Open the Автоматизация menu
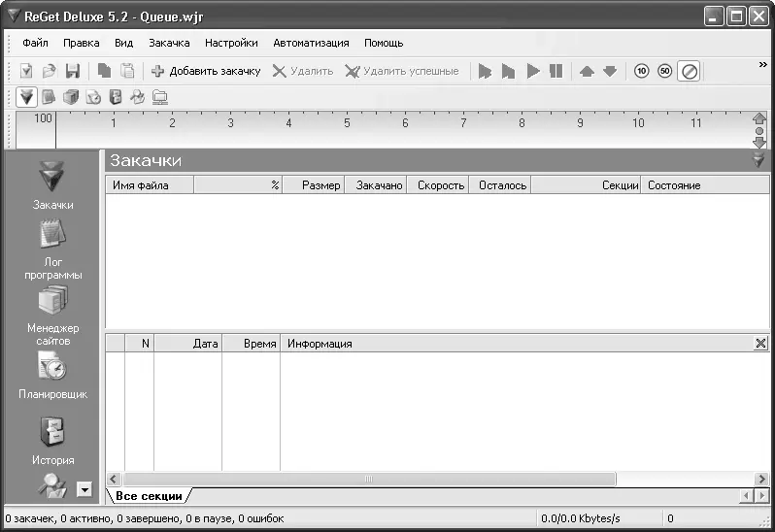 pos(311,43)
